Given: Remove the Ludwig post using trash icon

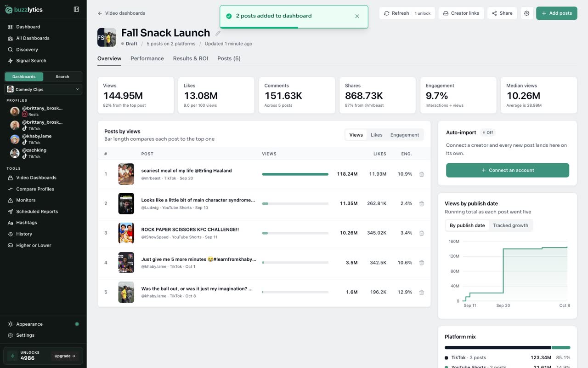Looking at the screenshot, I should [x=421, y=204].
